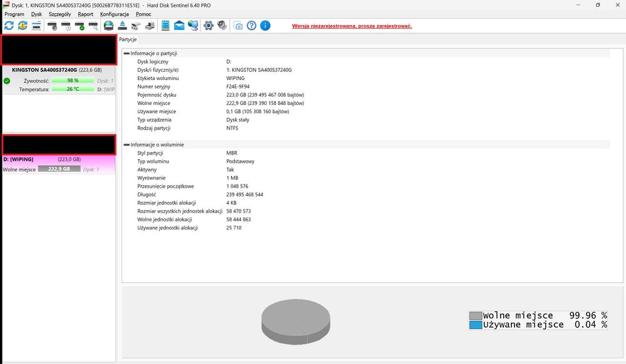Click the Dysk logiczny value D:
The image size is (626, 364).
coord(228,62)
